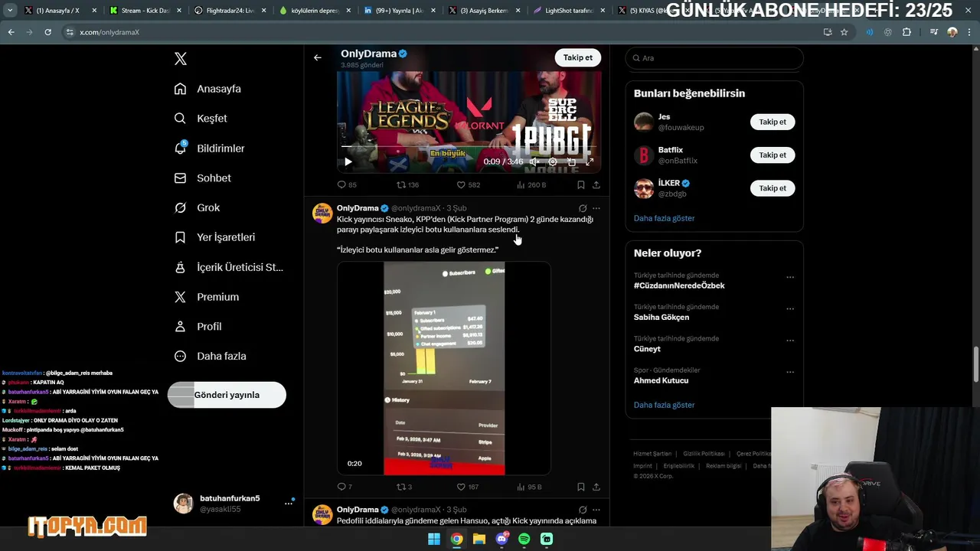Image resolution: width=980 pixels, height=551 pixels.
Task: Follow OnlyDrama with header Takip et button
Action: coord(577,57)
